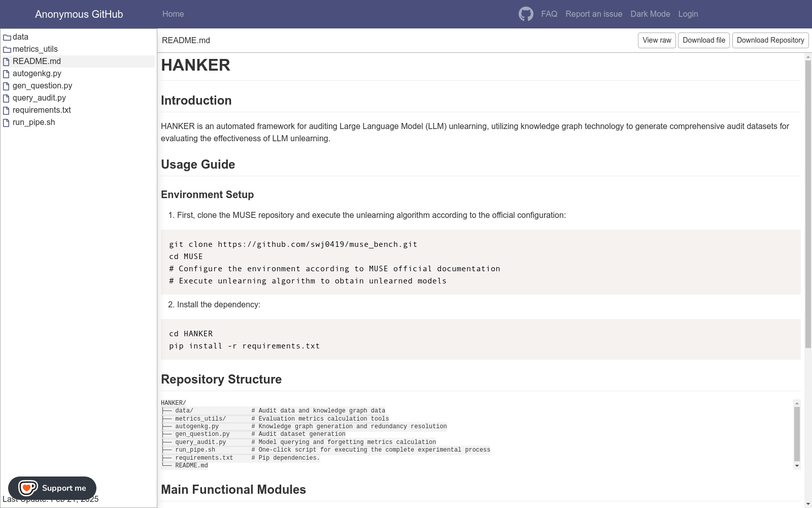812x508 pixels.
Task: Click the Download file button
Action: pos(704,40)
